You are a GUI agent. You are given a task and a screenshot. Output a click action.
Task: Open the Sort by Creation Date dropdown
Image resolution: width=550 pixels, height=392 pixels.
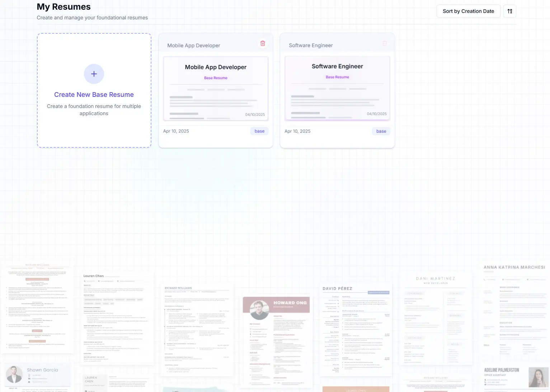[x=468, y=11]
